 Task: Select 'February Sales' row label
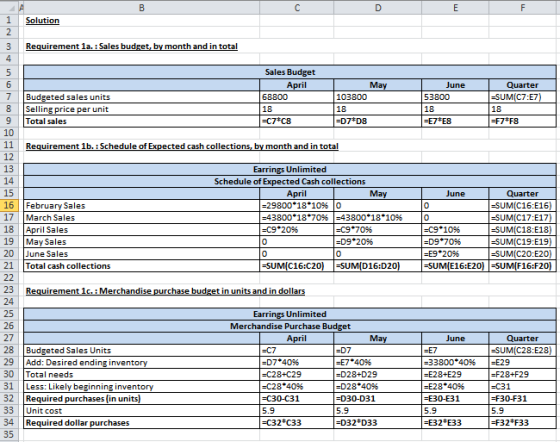[141, 205]
